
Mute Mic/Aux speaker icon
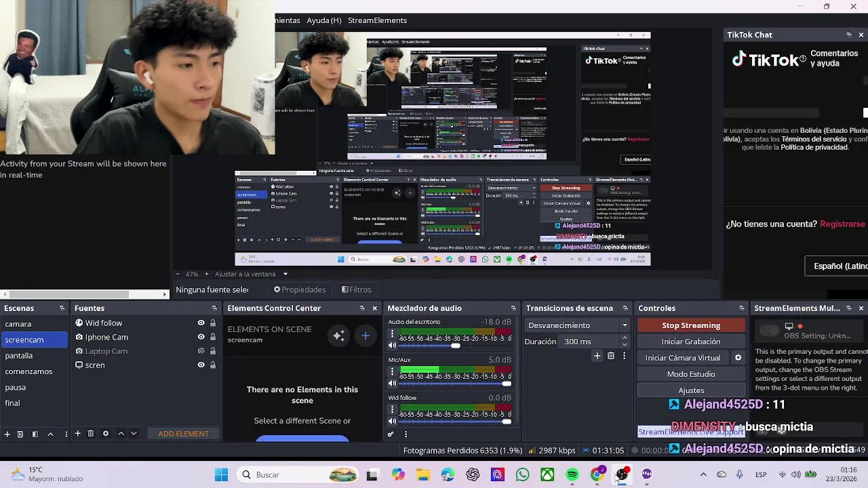[392, 384]
